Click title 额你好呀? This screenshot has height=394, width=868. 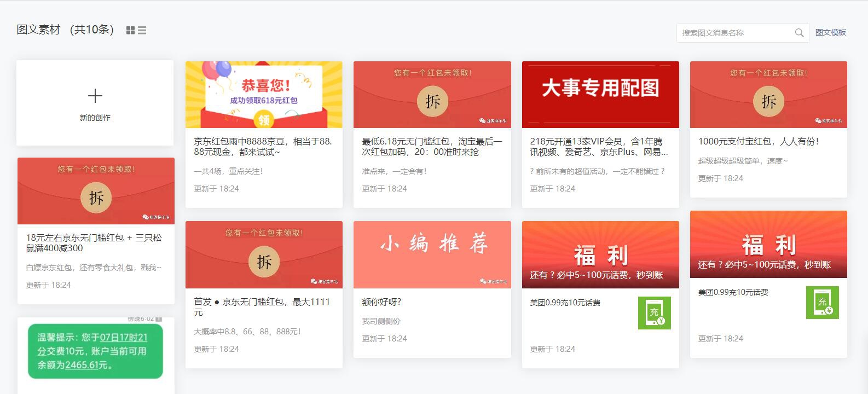(x=381, y=302)
